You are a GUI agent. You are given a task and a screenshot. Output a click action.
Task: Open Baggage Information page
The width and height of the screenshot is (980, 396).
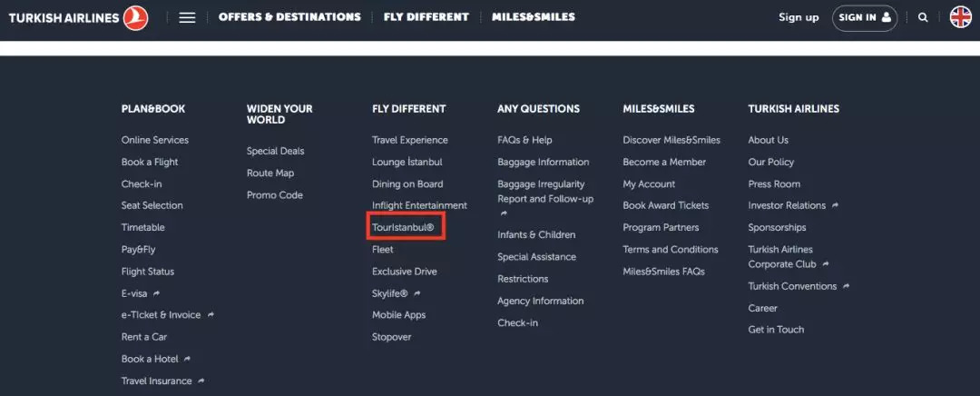coord(543,162)
